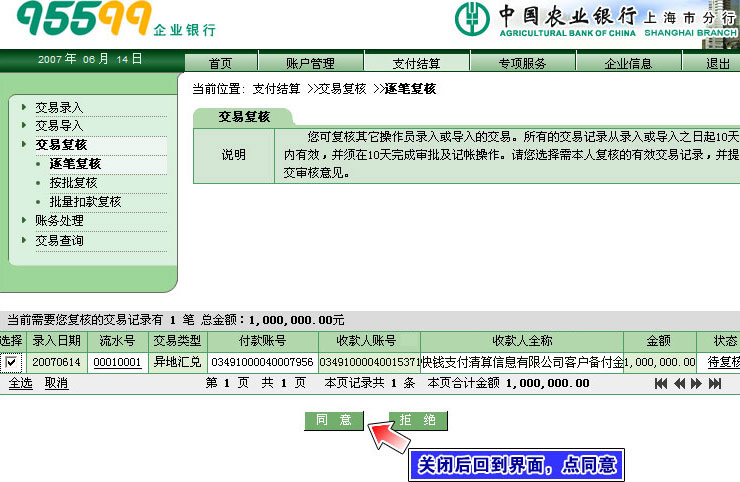The height and width of the screenshot is (482, 740).
Task: Select 账务处理 in sidebar menu
Action: [x=59, y=220]
